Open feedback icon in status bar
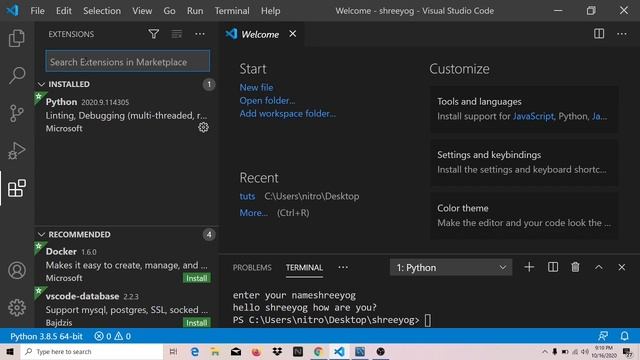This screenshot has height=360, width=640. click(603, 336)
